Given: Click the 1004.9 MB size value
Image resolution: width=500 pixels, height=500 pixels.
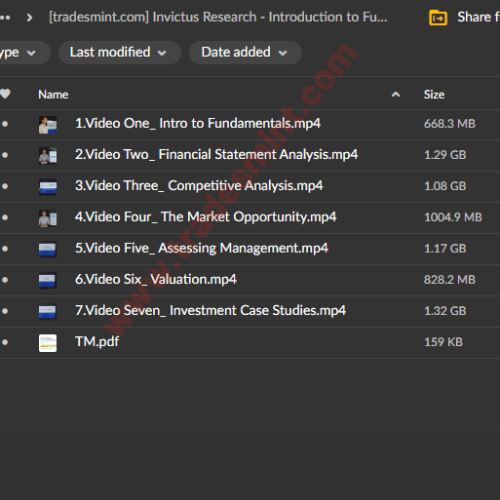Looking at the screenshot, I should 453,217.
